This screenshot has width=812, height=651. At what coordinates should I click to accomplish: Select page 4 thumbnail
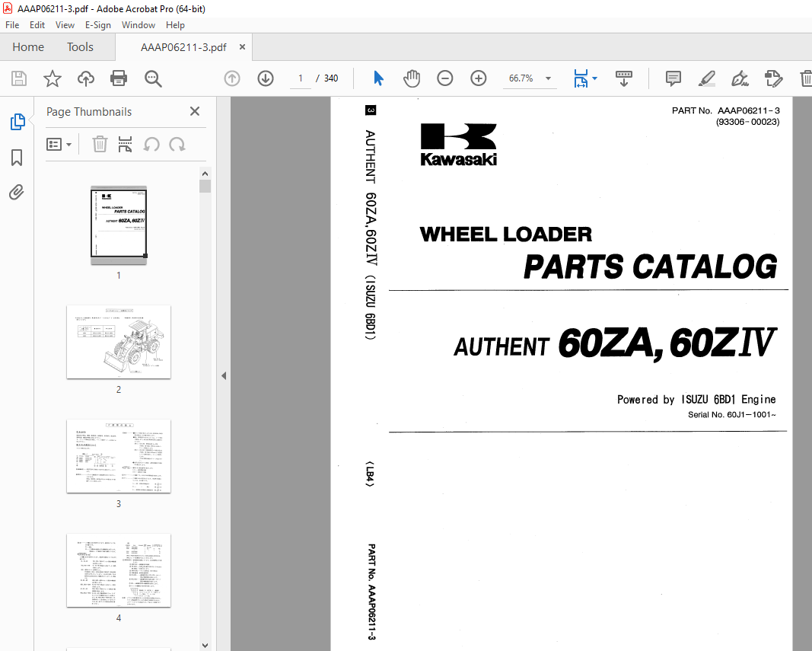[119, 570]
